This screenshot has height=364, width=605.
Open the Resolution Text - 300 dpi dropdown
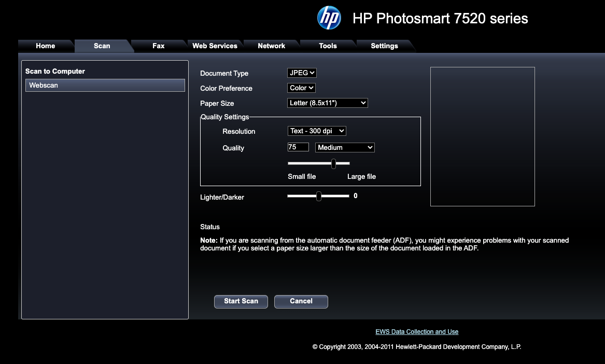pos(317,131)
